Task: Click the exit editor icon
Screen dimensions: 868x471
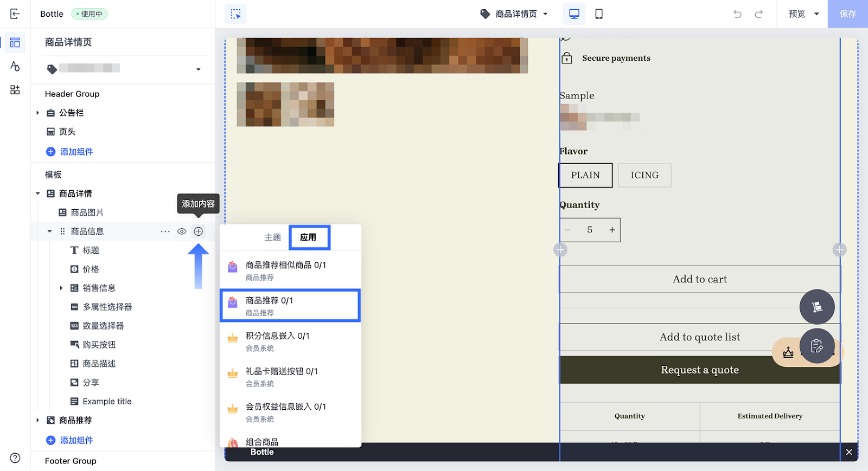Action: 15,14
